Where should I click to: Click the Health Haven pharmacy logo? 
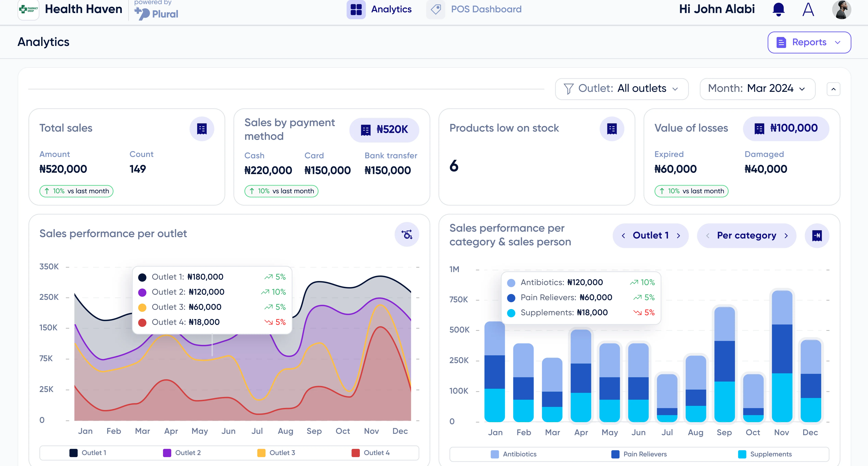click(x=28, y=9)
